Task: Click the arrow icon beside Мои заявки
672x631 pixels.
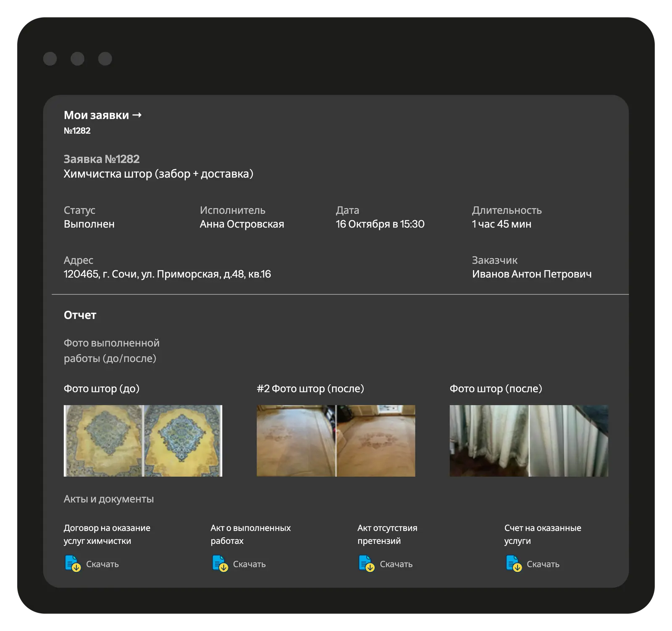Action: (x=137, y=115)
